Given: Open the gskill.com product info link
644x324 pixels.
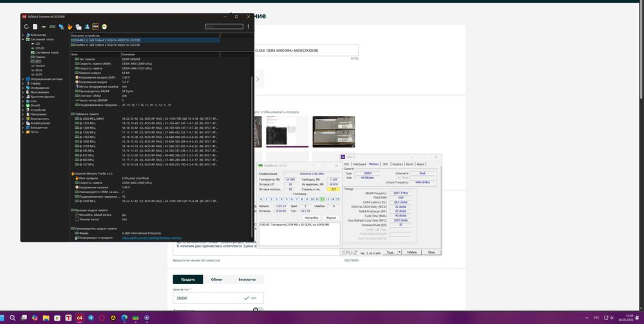Looking at the screenshot, I should click(151, 238).
